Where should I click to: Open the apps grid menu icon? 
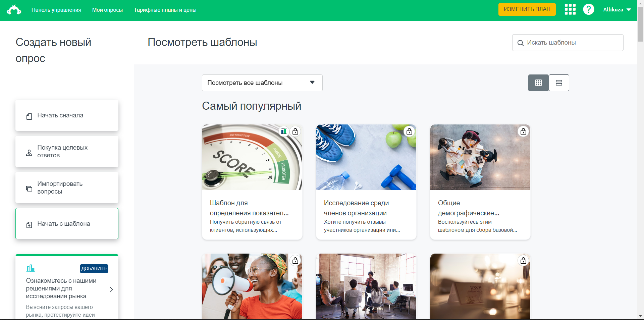coord(570,9)
